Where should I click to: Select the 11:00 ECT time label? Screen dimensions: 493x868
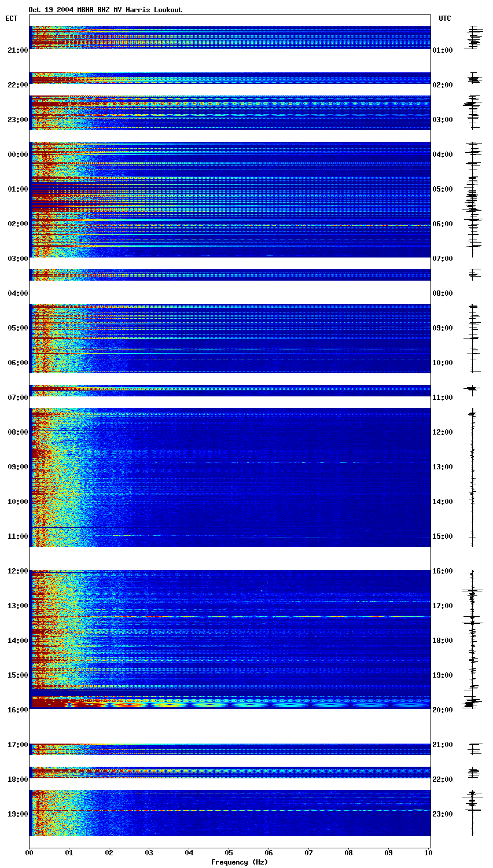17,536
